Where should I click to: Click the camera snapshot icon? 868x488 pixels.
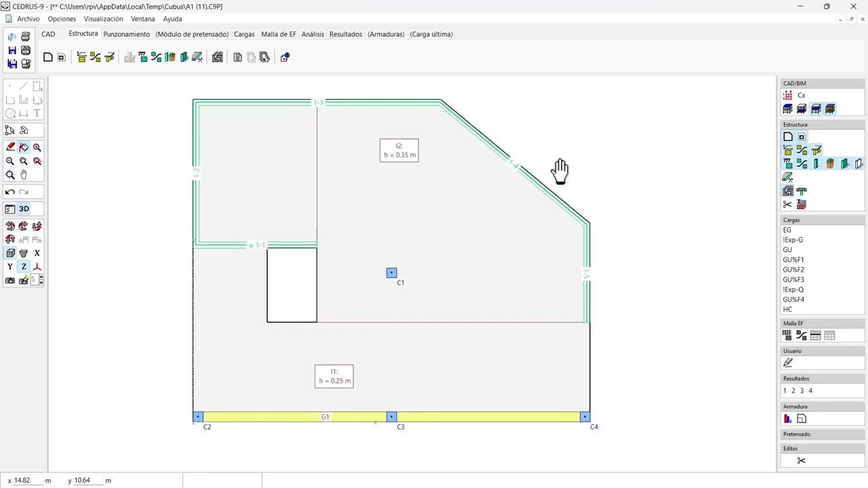(10, 280)
